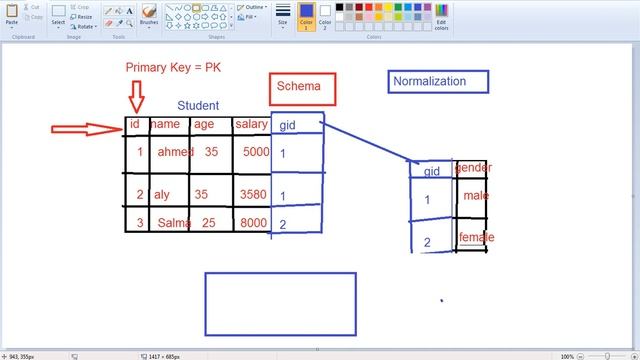Click the 'Normalization' text on the canvas
The image size is (640, 360).
pos(429,81)
